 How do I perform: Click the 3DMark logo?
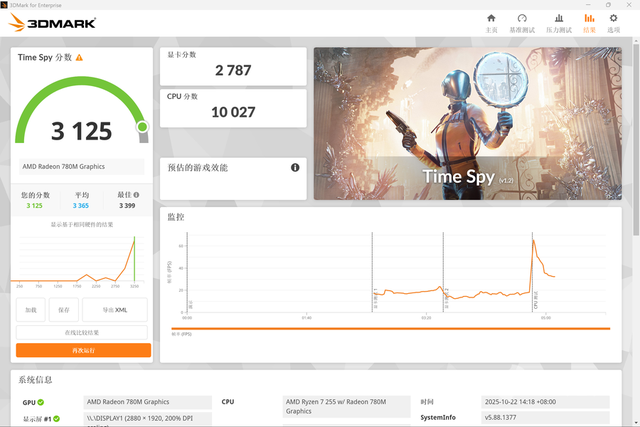[x=52, y=22]
